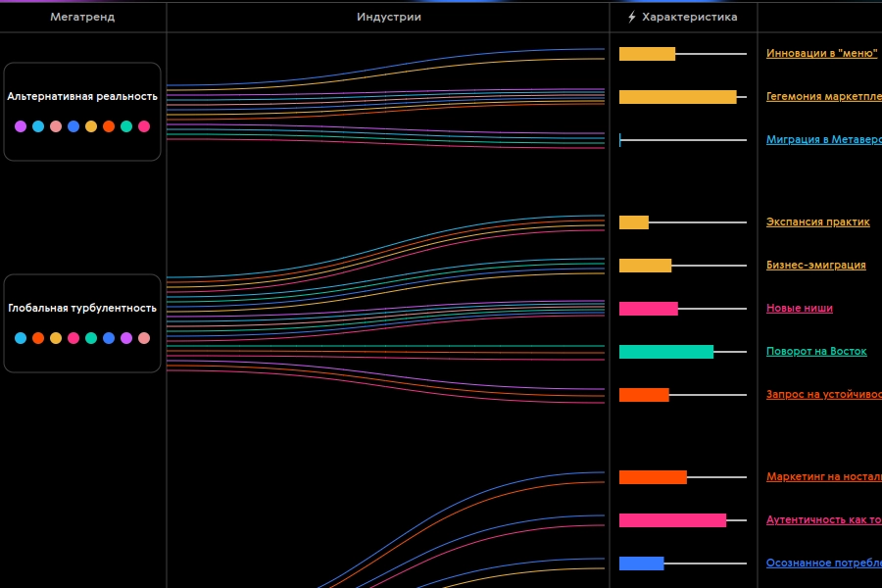Select teal dot in Альтернативная реальность card
Screen dimensions: 882x588
point(126,126)
